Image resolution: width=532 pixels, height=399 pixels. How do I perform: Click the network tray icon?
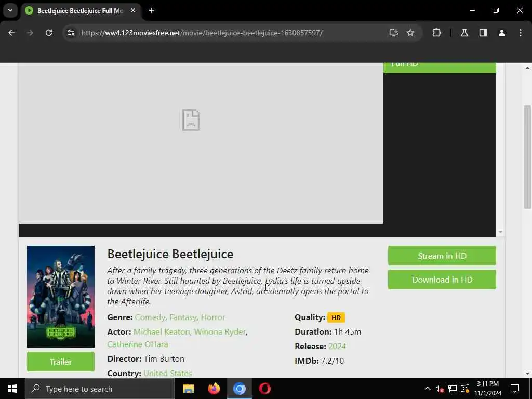pyautogui.click(x=453, y=389)
